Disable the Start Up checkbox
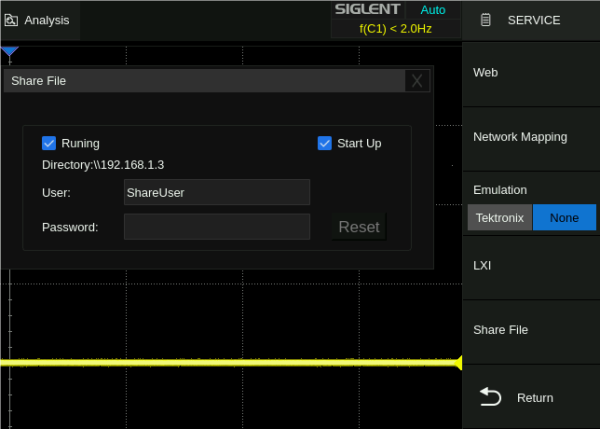This screenshot has width=600, height=429. (324, 143)
